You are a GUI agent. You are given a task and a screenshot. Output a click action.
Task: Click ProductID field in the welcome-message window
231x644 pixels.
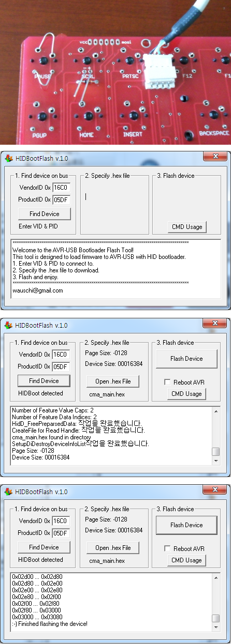[x=61, y=200]
